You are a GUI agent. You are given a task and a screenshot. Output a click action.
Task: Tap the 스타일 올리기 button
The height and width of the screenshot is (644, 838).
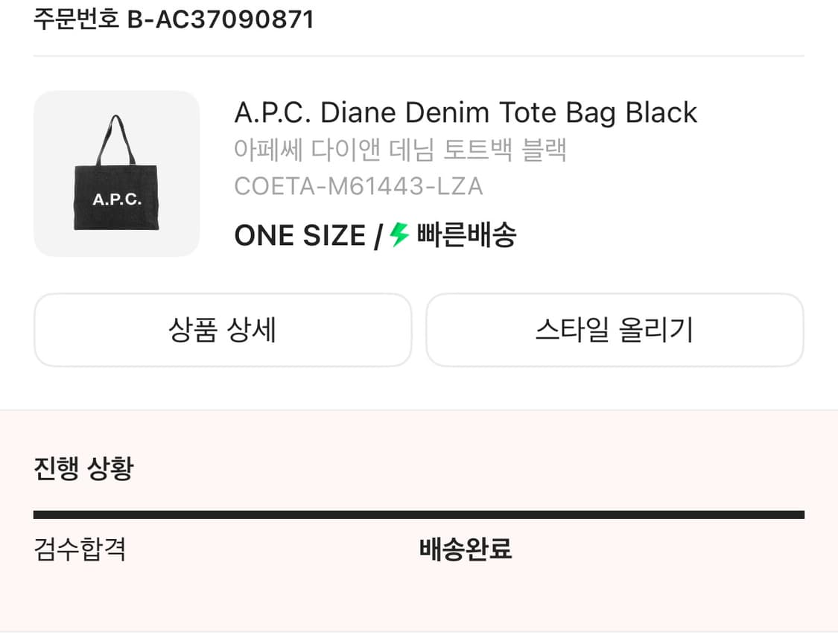[615, 330]
